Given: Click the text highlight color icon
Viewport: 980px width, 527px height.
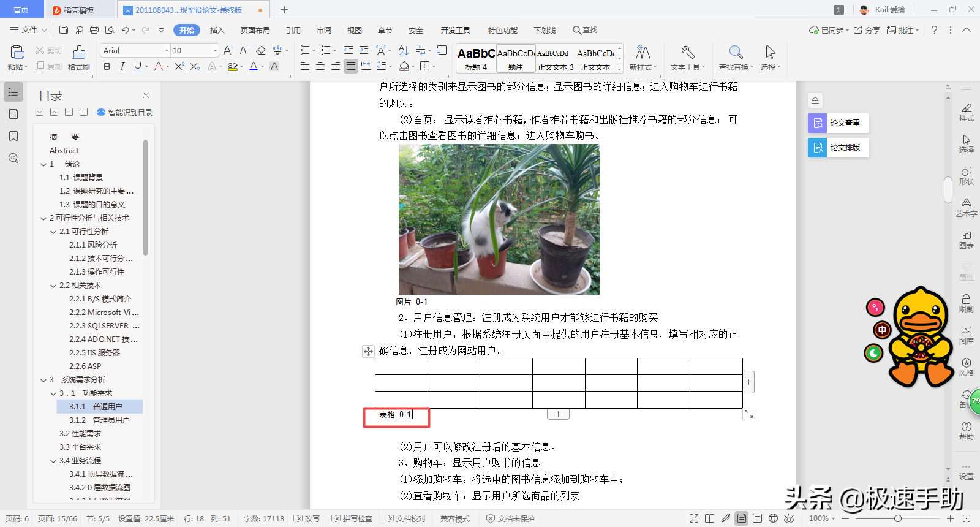Looking at the screenshot, I should [232, 66].
